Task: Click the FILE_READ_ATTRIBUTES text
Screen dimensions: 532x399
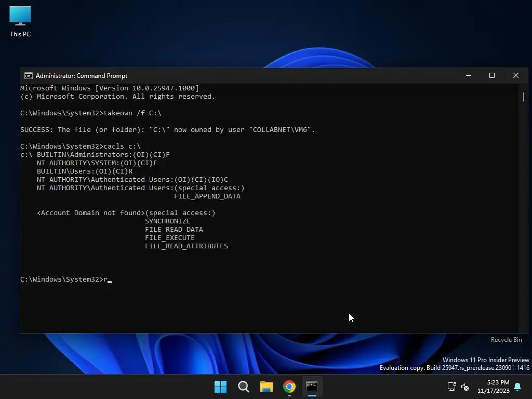Action: (x=187, y=246)
